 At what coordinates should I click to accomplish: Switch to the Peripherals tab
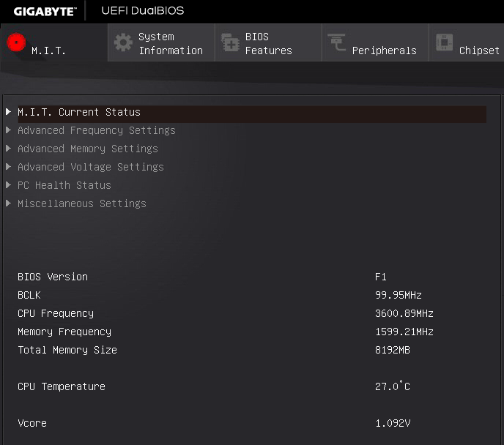[x=375, y=42]
